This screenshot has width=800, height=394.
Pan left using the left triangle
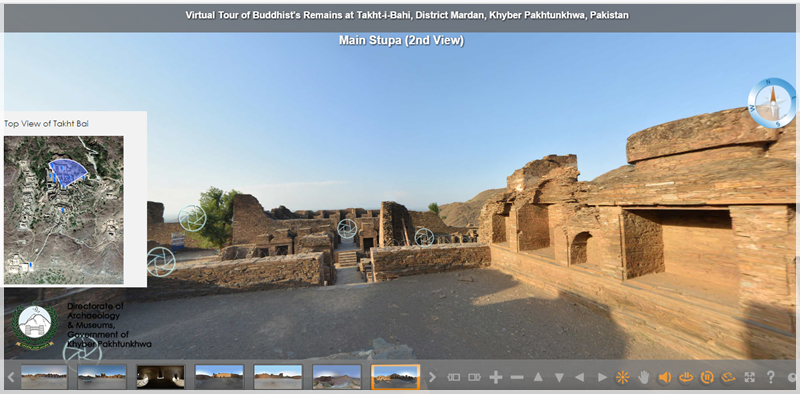click(580, 378)
